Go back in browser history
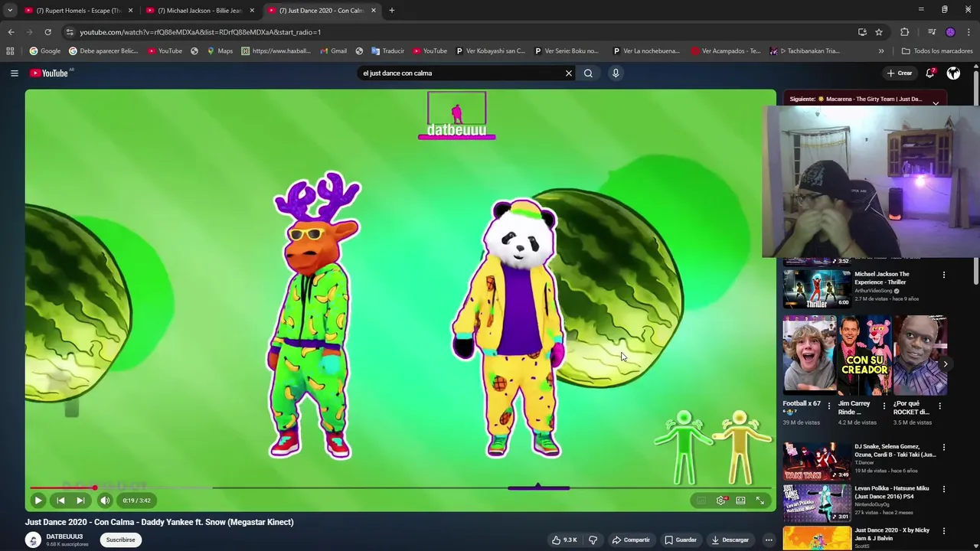980x551 pixels. click(11, 32)
